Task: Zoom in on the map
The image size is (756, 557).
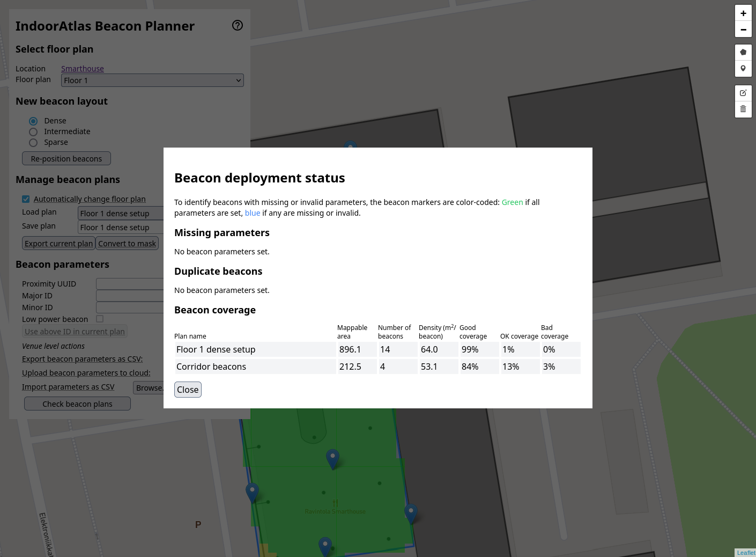Action: [x=743, y=13]
